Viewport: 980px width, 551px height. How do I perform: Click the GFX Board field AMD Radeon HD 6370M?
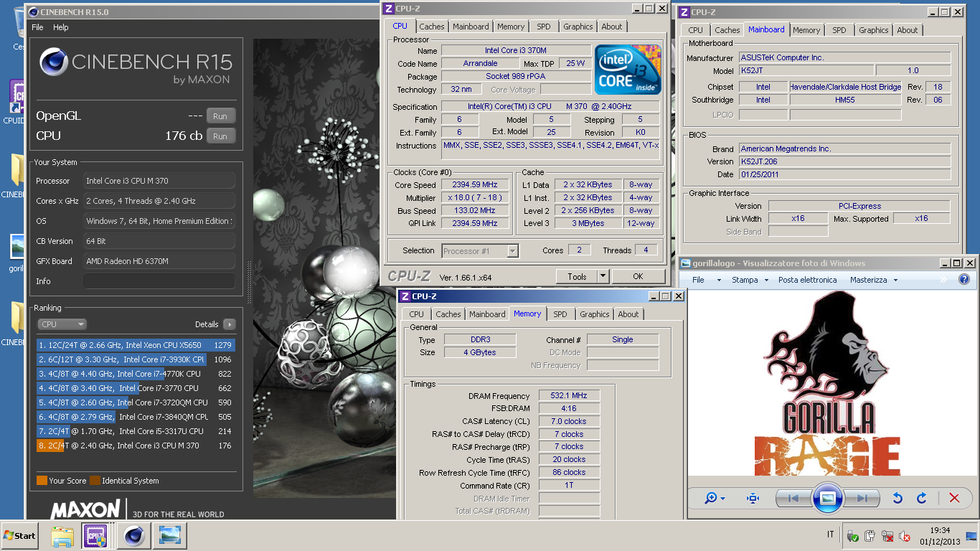point(159,261)
